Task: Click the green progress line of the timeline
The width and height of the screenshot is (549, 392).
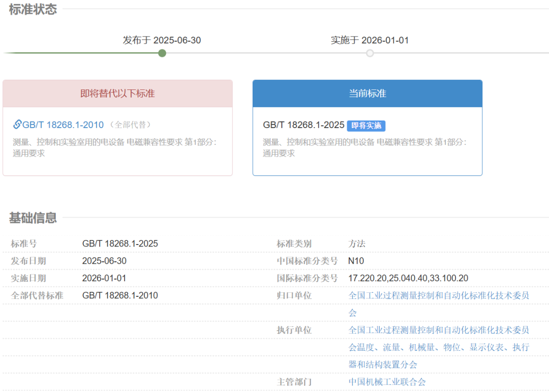Action: click(81, 52)
